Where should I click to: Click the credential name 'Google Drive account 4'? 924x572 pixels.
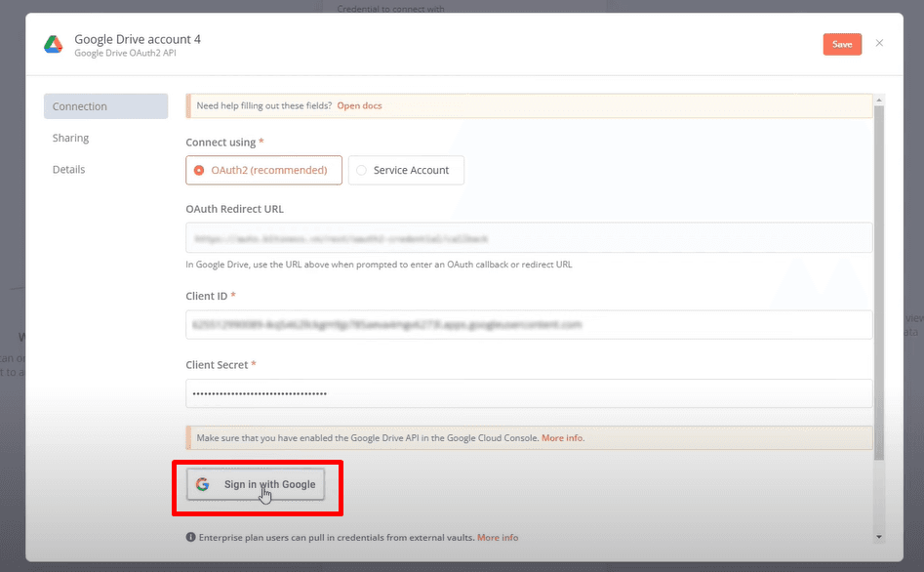point(138,39)
